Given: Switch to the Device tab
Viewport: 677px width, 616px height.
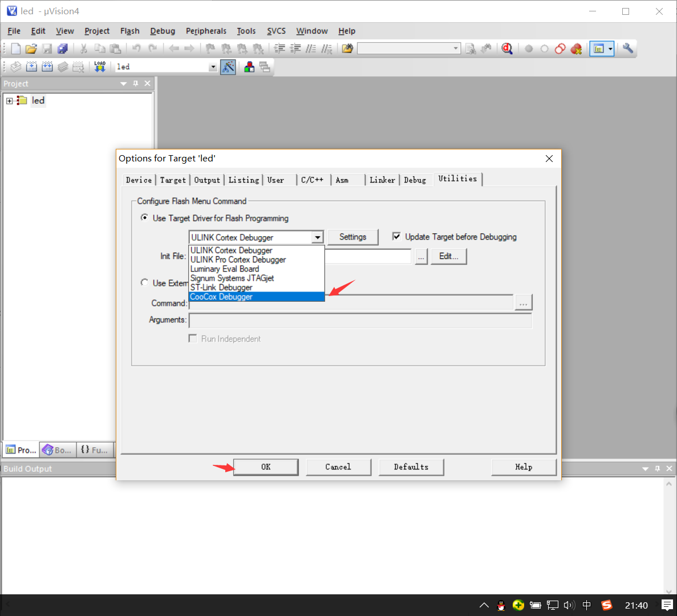Looking at the screenshot, I should (x=139, y=180).
